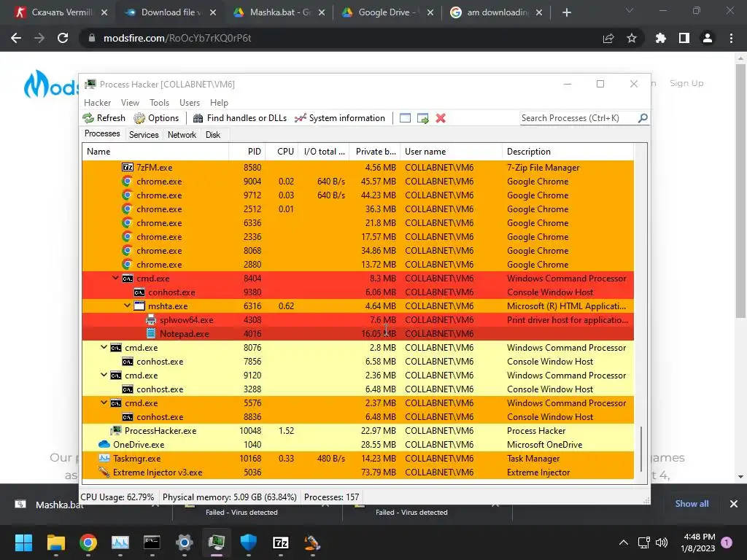747x560 pixels.
Task: Select the 7zFM.exe process icon
Action: point(128,167)
